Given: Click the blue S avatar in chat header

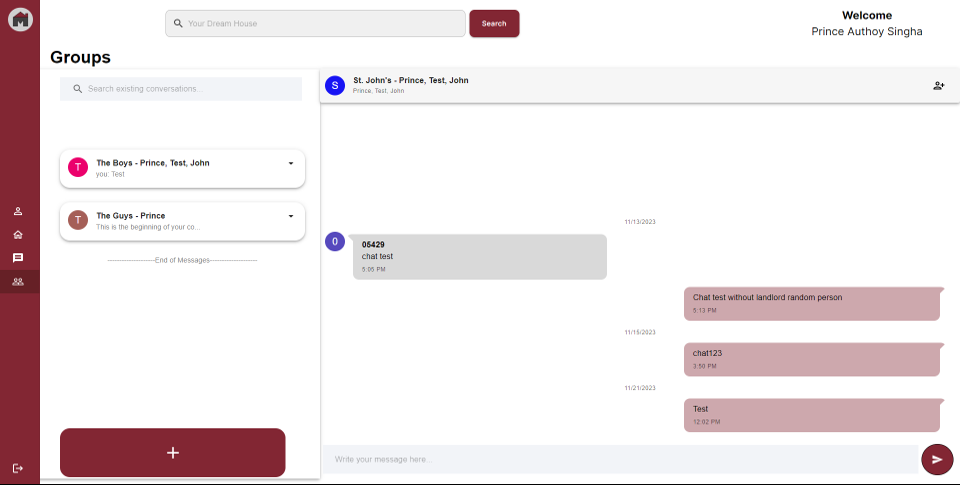Looking at the screenshot, I should tap(335, 85).
